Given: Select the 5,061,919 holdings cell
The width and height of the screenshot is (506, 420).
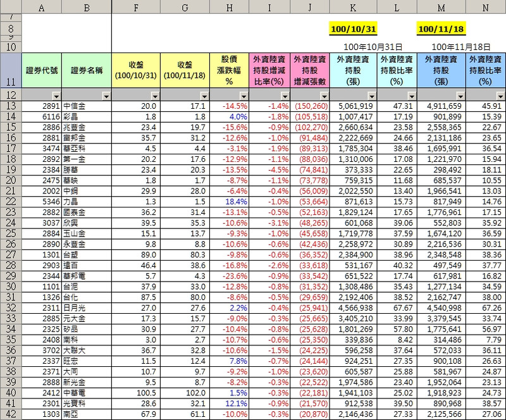Looking at the screenshot, I should 354,106.
